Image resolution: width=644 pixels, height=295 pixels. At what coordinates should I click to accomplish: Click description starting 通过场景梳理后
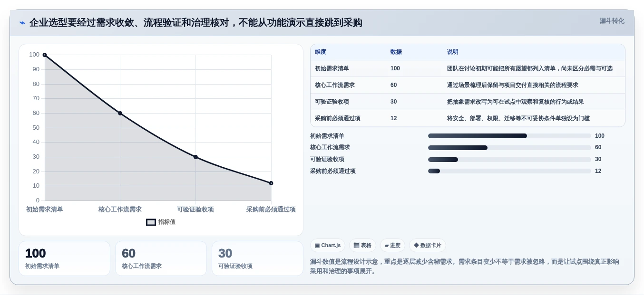pos(513,85)
